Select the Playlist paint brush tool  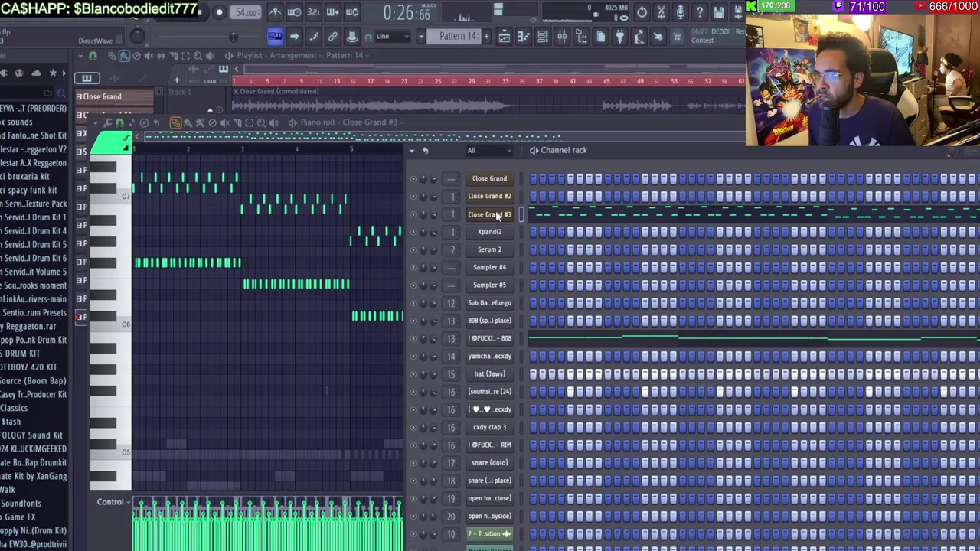[x=124, y=56]
